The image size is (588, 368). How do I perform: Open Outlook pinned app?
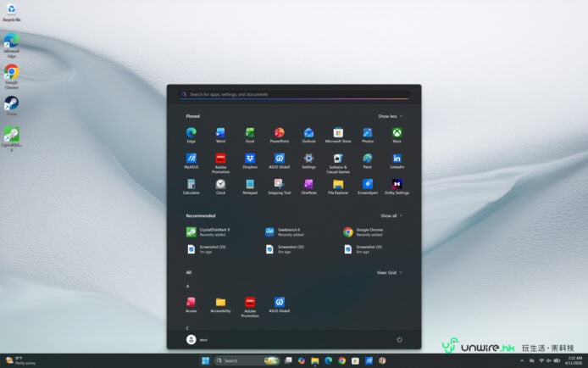(x=308, y=135)
